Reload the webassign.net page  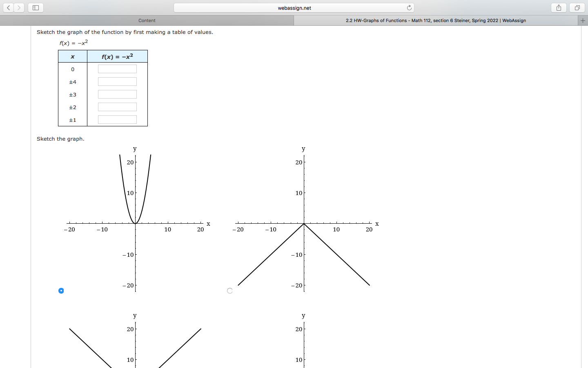pyautogui.click(x=409, y=8)
